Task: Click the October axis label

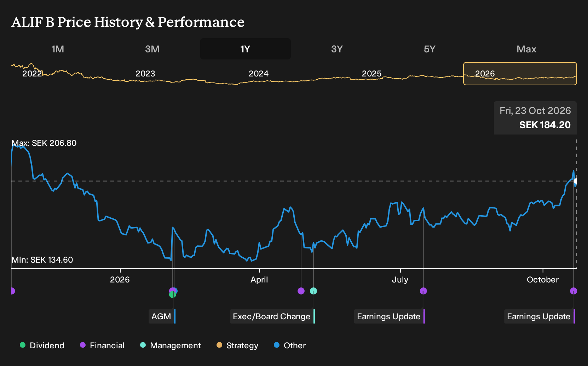Action: (543, 280)
